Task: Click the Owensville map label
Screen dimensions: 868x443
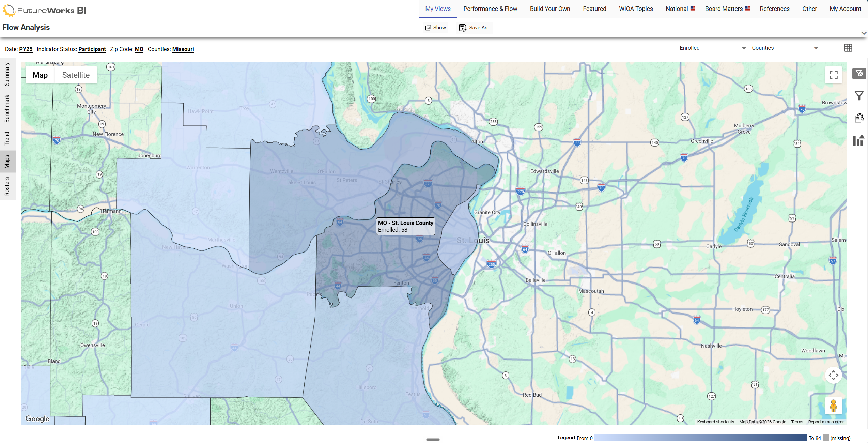Action: pyautogui.click(x=92, y=345)
